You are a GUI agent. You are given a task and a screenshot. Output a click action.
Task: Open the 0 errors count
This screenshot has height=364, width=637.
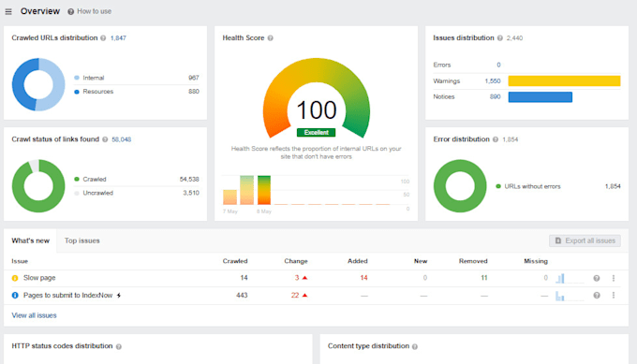[x=498, y=65]
